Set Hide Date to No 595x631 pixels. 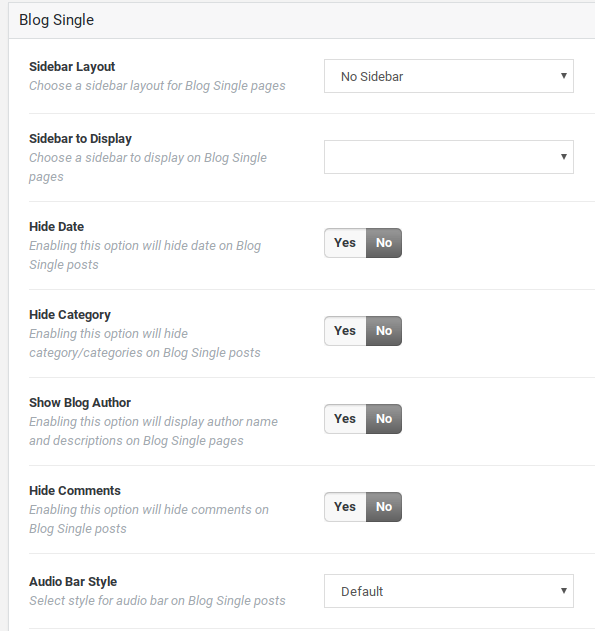click(384, 243)
